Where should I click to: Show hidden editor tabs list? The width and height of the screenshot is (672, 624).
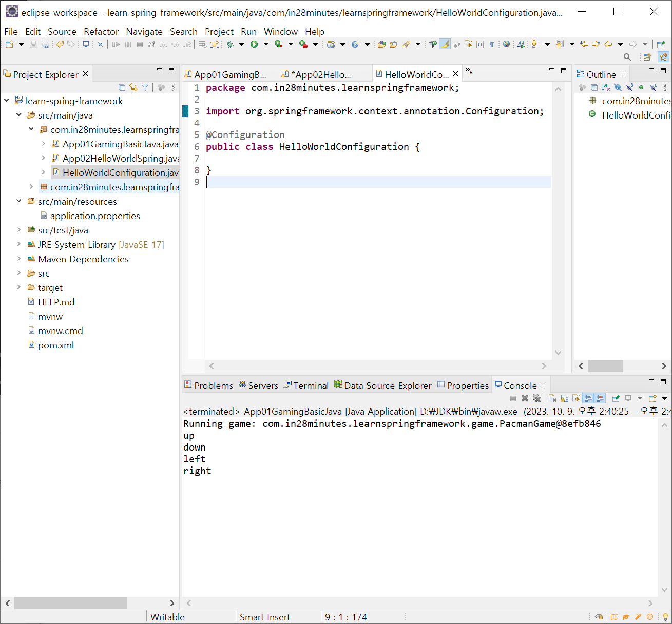click(469, 71)
